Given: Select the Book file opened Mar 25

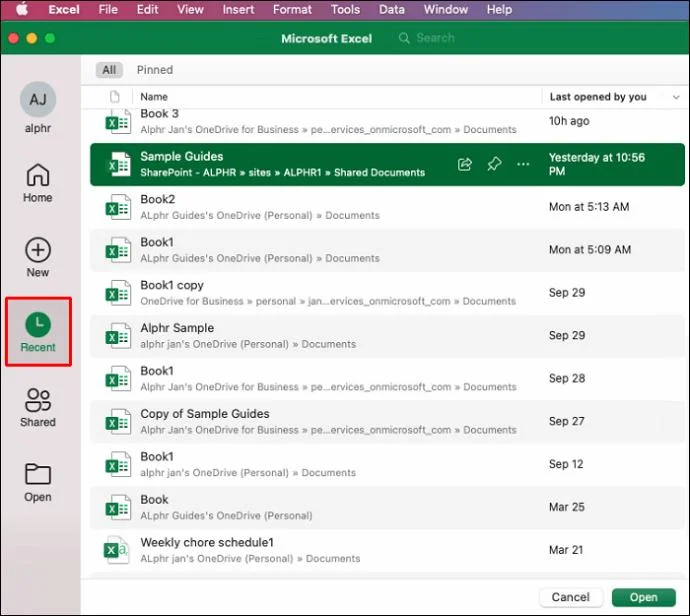Looking at the screenshot, I should point(387,507).
